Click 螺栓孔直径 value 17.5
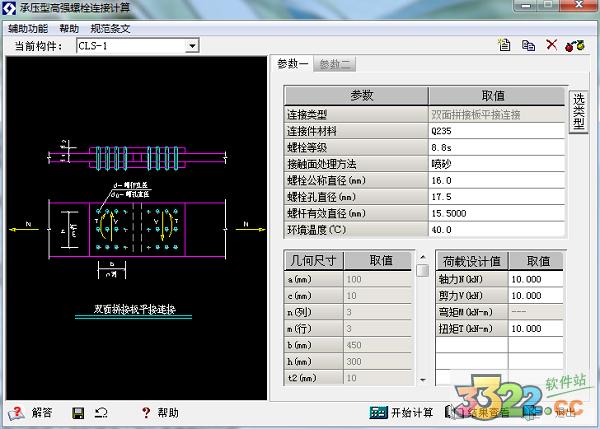 coord(497,197)
